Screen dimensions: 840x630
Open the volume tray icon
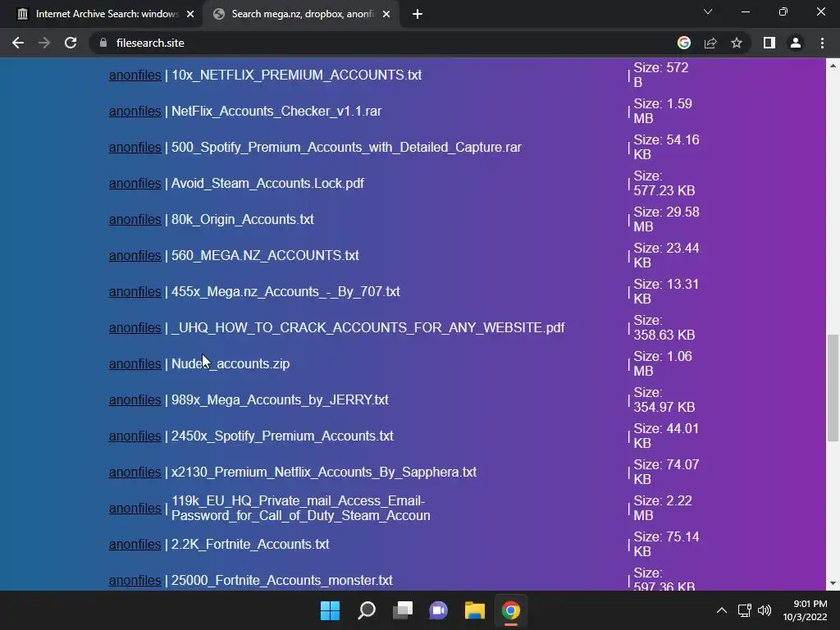pos(765,610)
